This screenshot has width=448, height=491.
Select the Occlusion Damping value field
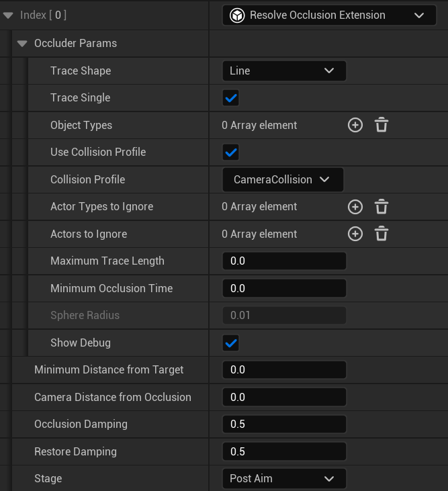(283, 425)
